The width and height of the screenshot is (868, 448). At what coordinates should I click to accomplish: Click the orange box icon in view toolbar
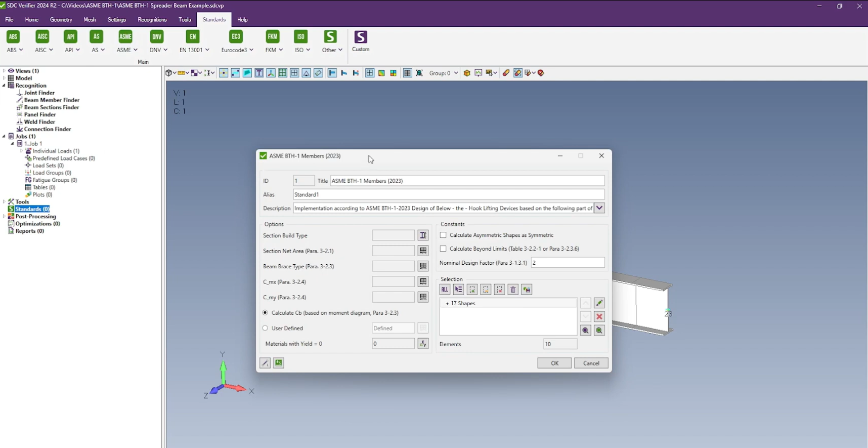[x=467, y=73]
